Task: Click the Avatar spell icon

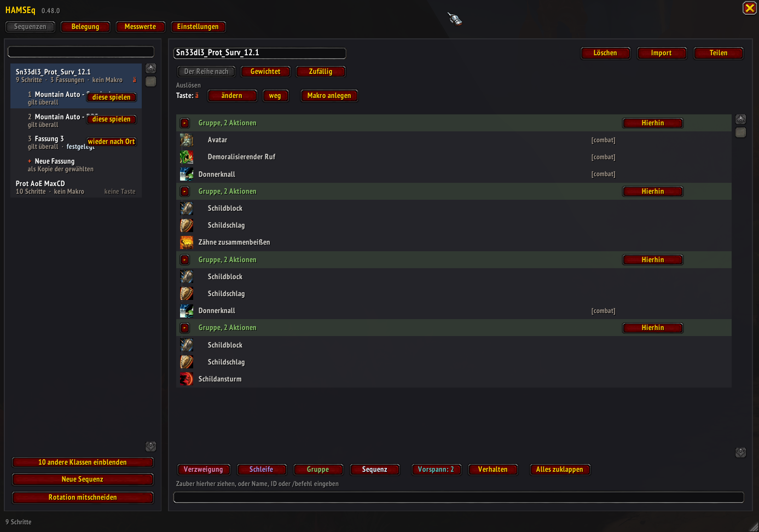Action: tap(187, 140)
